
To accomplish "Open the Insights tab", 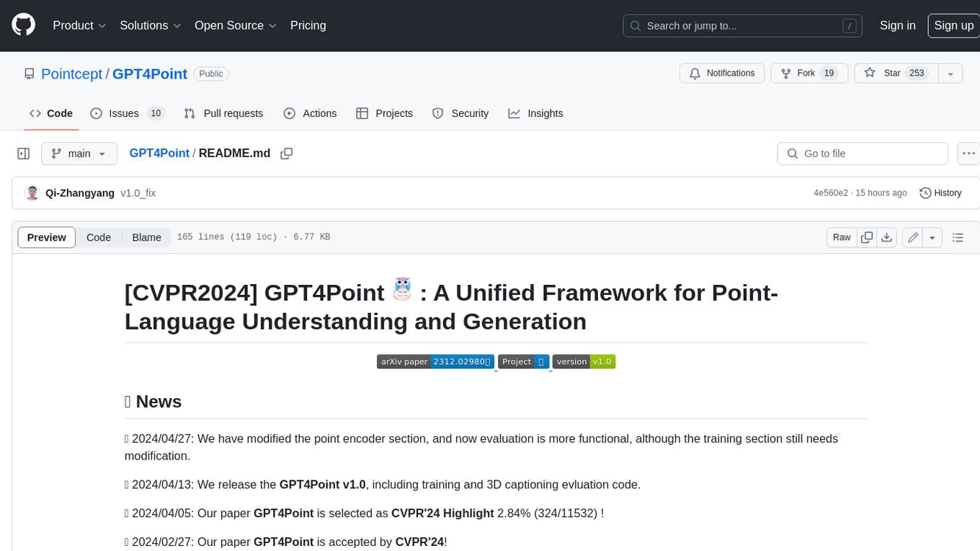I will [x=535, y=113].
